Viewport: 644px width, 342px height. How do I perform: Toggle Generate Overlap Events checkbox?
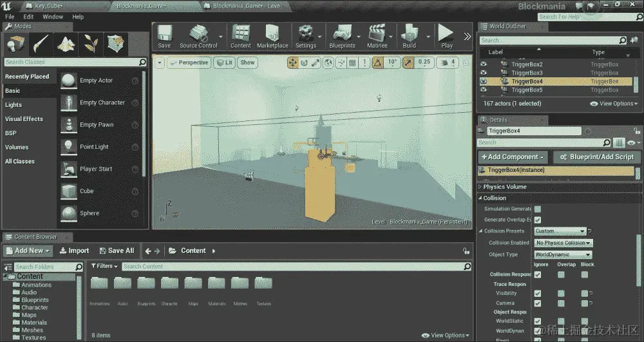coord(538,220)
